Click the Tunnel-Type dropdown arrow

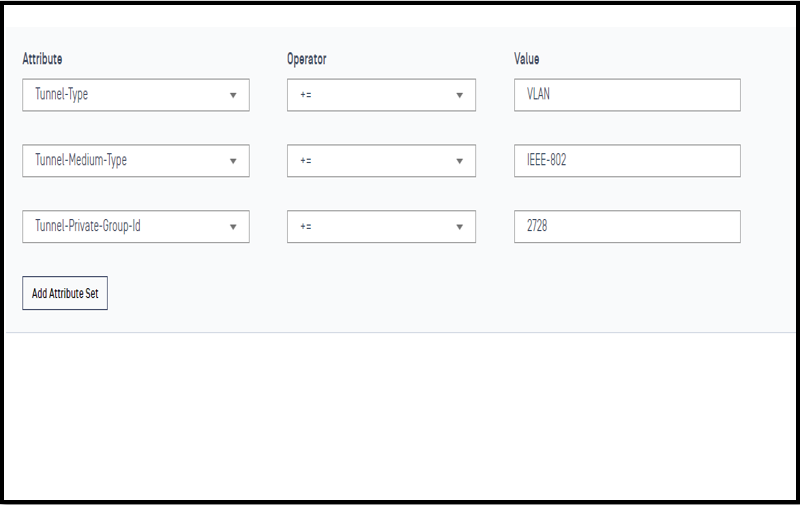click(233, 95)
